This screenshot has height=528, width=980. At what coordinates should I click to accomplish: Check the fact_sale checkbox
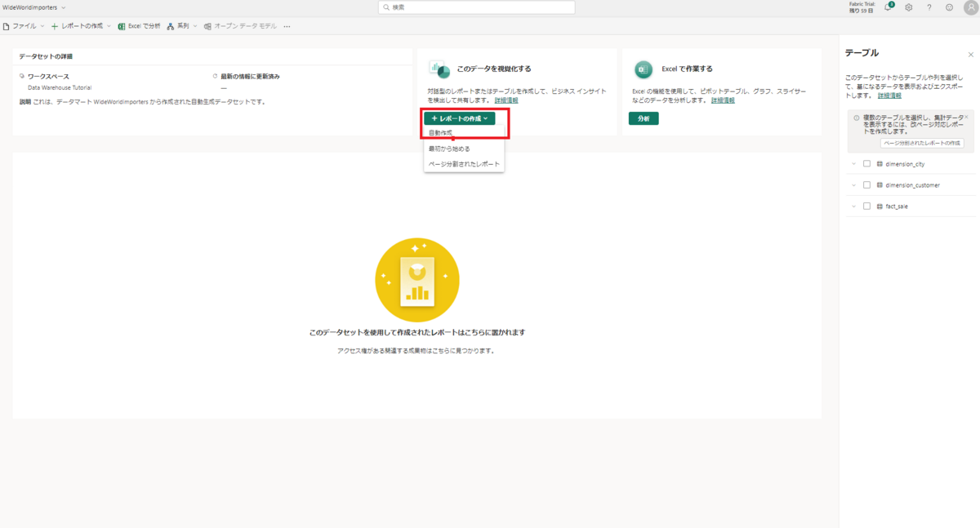(x=866, y=206)
